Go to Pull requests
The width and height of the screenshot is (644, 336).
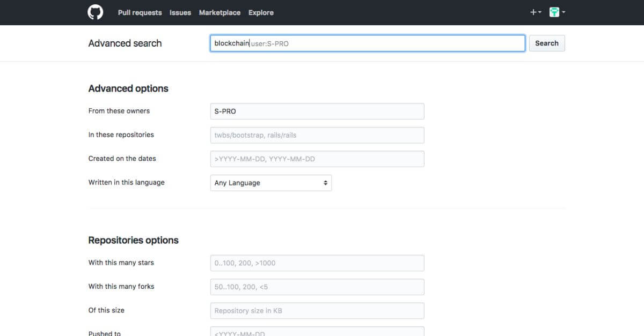pos(140,12)
